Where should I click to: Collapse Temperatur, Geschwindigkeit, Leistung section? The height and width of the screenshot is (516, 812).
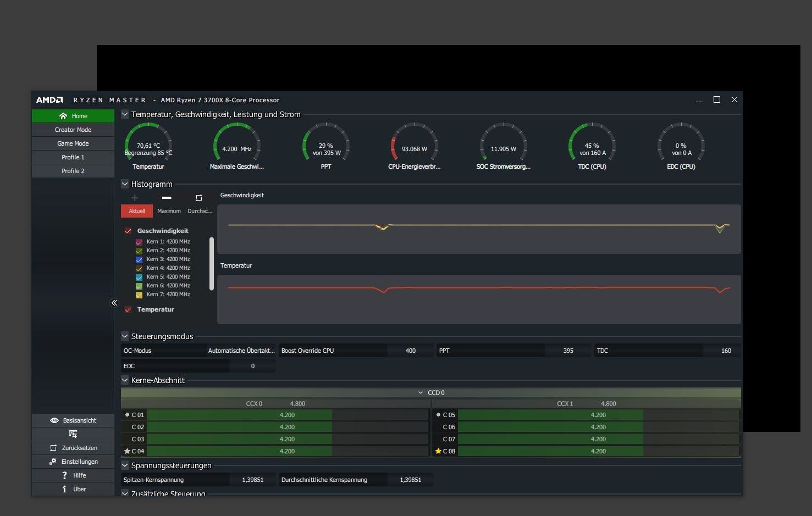(125, 114)
